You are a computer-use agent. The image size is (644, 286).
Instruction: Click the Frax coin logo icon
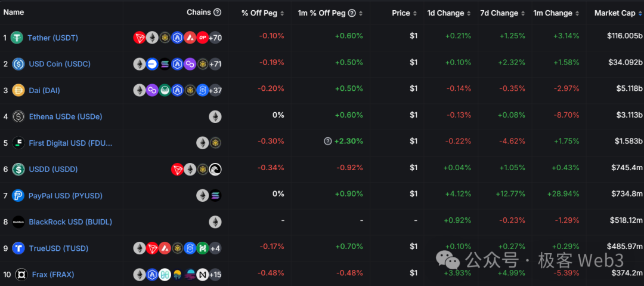pos(21,274)
